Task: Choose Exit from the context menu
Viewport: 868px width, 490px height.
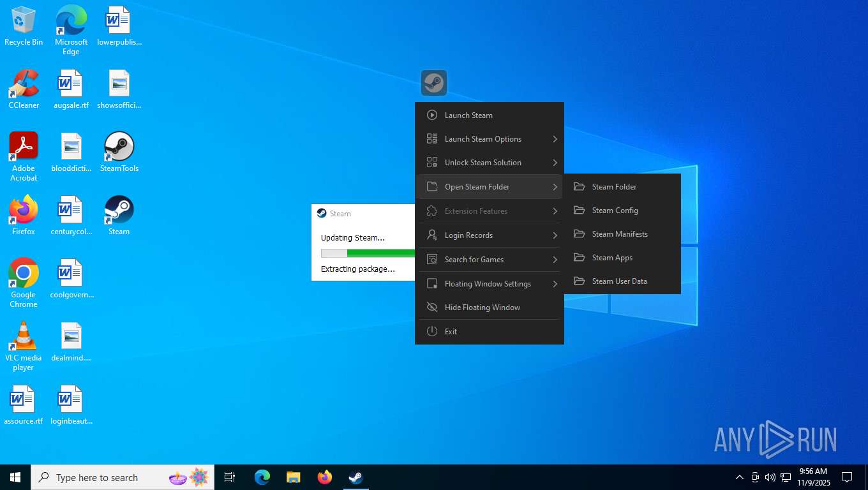Action: tap(490, 331)
